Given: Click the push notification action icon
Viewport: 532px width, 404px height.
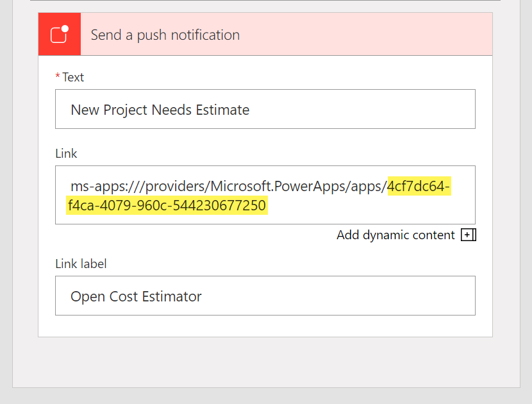Looking at the screenshot, I should click(60, 34).
